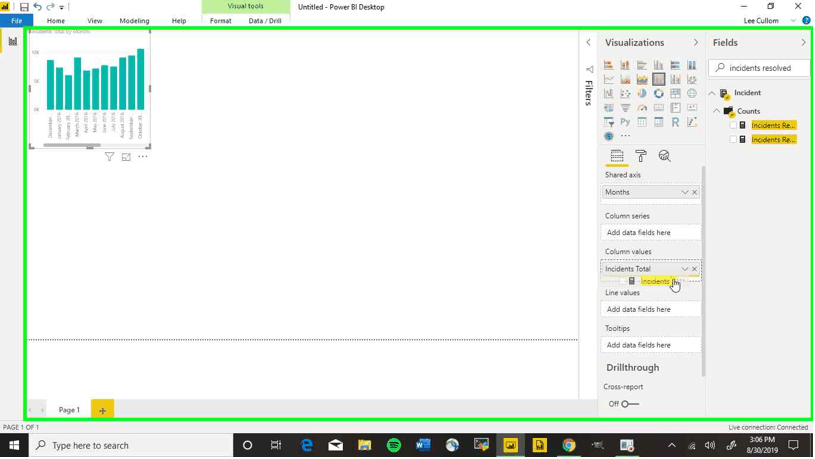The image size is (815, 459).
Task: Select the Page 1 tab
Action: click(69, 410)
